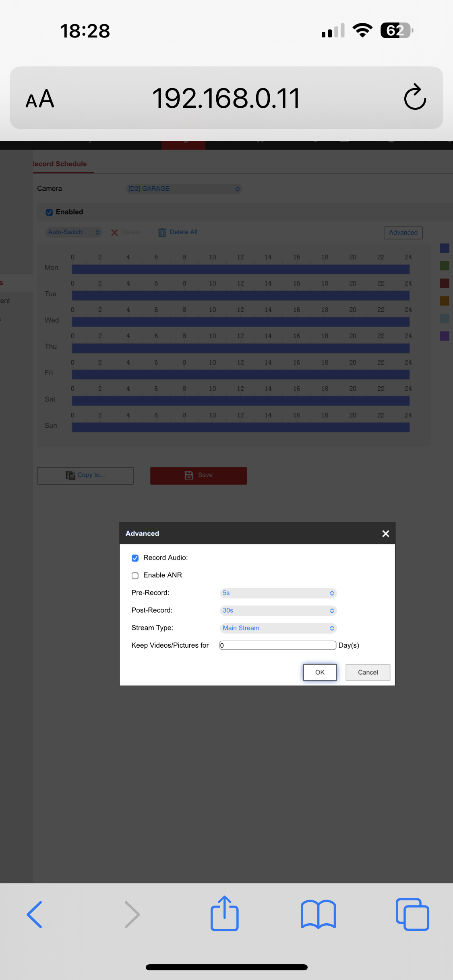The image size is (453, 980).
Task: Close the Advanced dialog with X
Action: pyautogui.click(x=385, y=533)
